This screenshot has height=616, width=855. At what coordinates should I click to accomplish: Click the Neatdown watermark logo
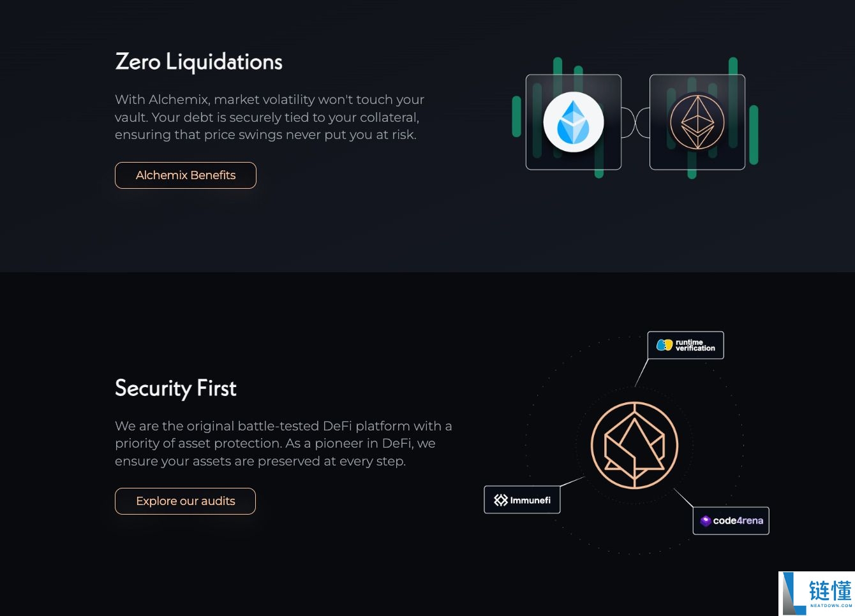791,592
